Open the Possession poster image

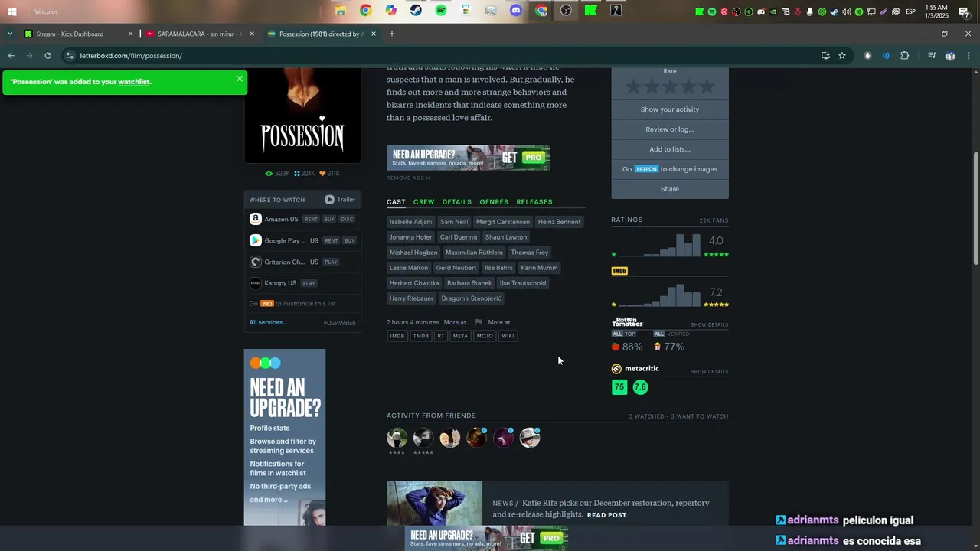tap(302, 115)
